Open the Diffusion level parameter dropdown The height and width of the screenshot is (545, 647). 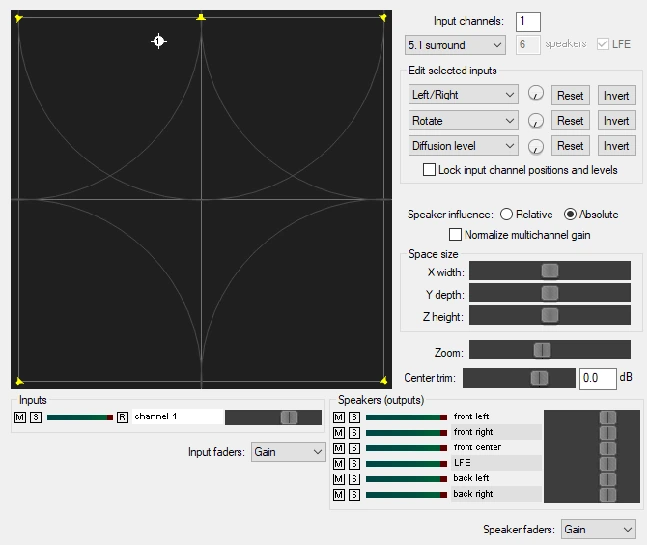[x=463, y=146]
